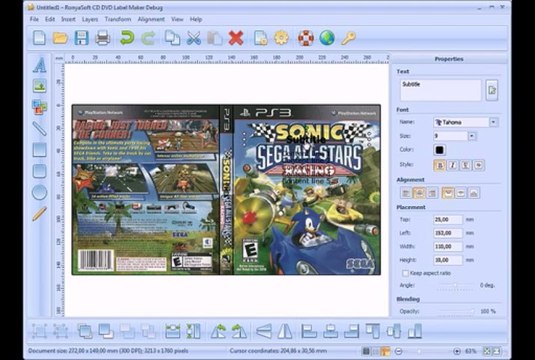Select the Line drawing tool
Image resolution: width=535 pixels, height=360 pixels.
point(40,129)
